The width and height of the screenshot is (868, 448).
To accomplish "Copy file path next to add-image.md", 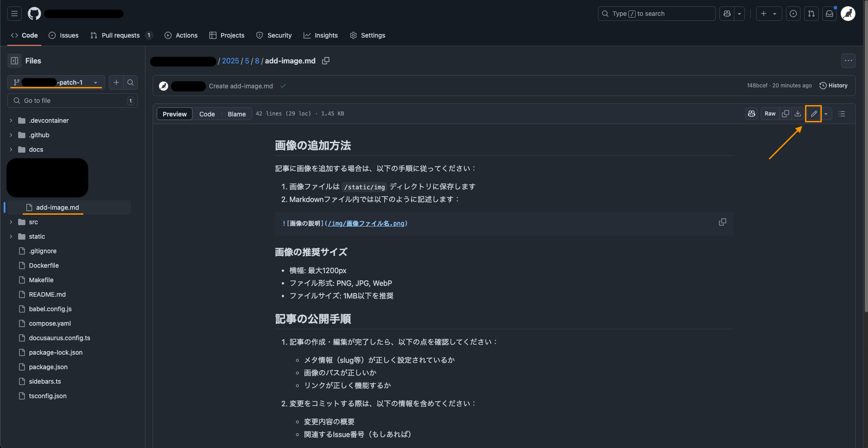I will point(325,61).
